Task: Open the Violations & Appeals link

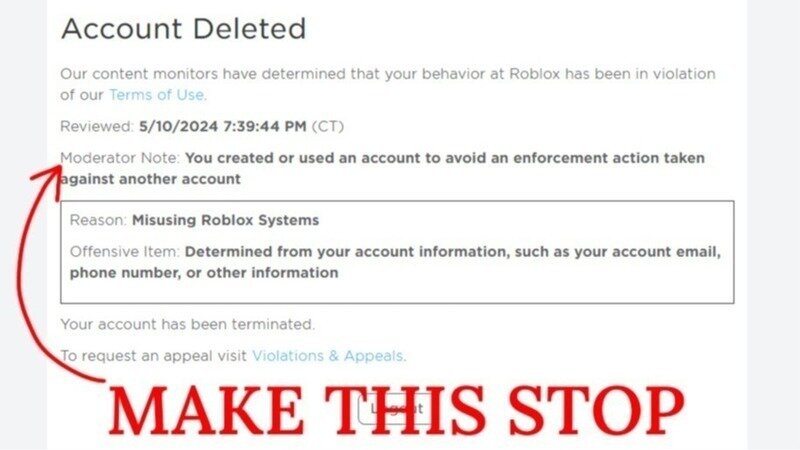Action: point(328,356)
